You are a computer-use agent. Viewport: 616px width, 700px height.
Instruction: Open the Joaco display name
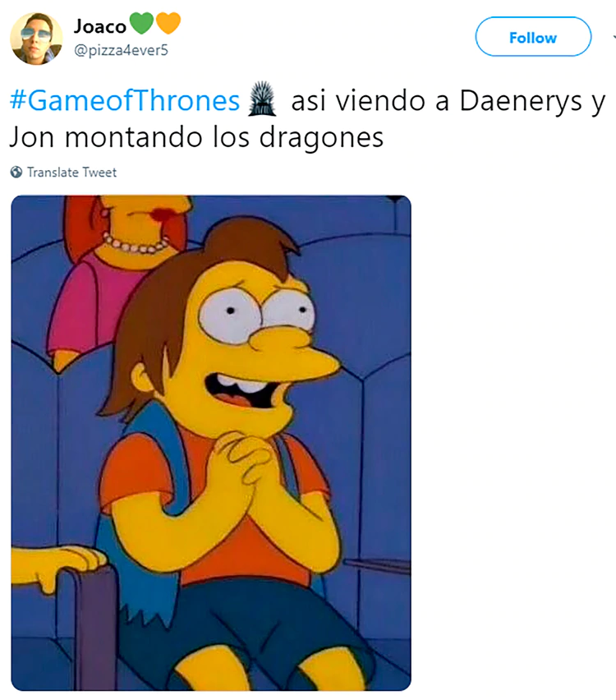point(100,26)
